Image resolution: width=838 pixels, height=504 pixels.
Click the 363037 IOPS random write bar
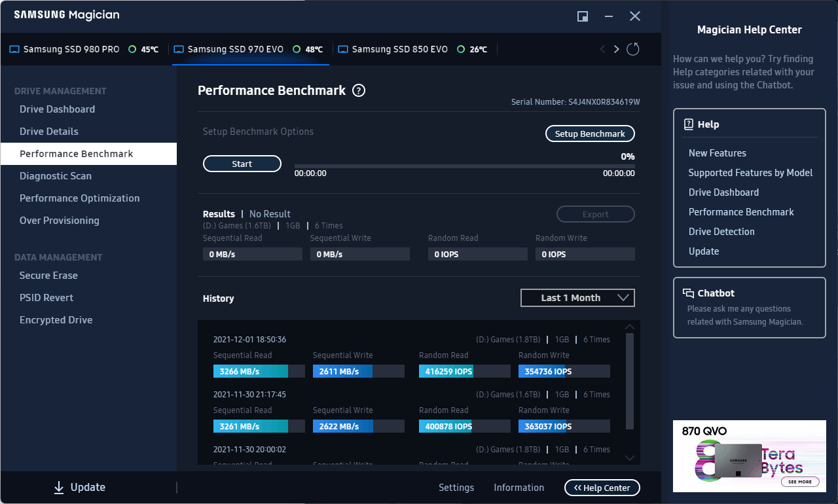[x=564, y=426]
